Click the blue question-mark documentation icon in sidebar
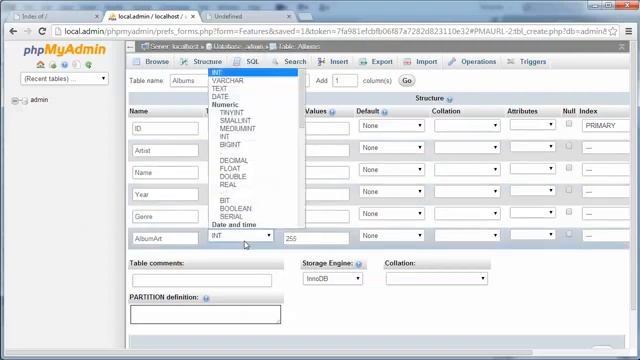The width and height of the screenshot is (640, 360). point(64,65)
